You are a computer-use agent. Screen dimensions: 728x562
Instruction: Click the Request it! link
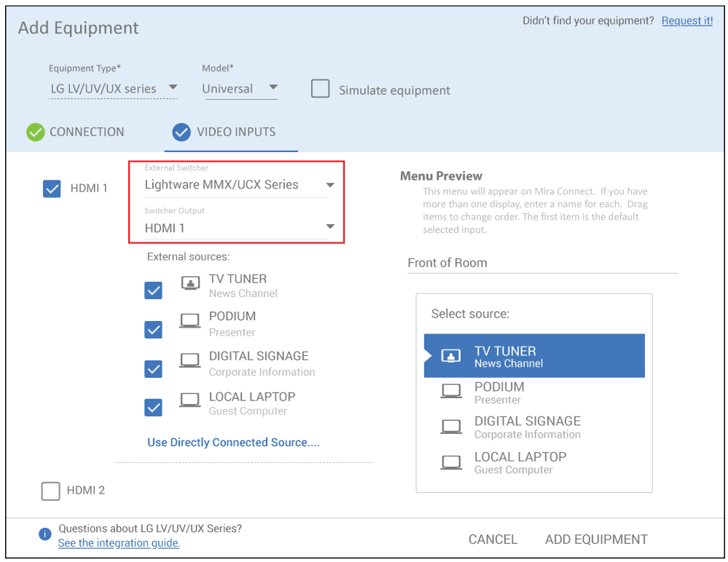coord(687,21)
